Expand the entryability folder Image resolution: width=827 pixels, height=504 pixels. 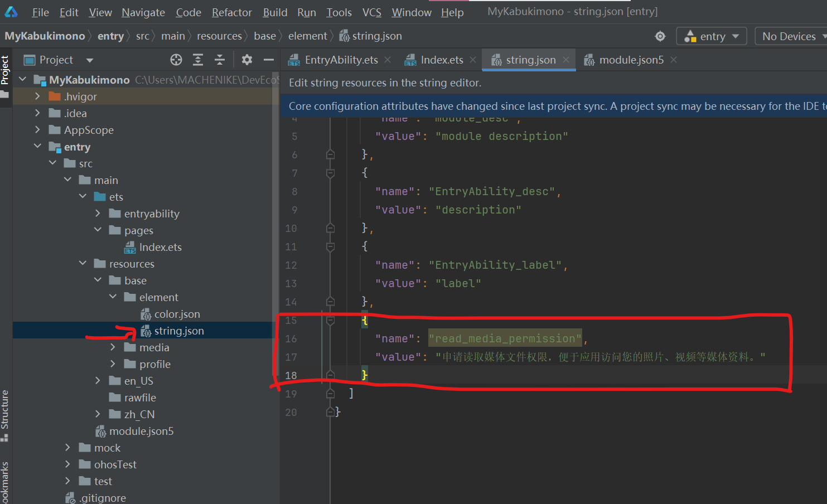(98, 213)
